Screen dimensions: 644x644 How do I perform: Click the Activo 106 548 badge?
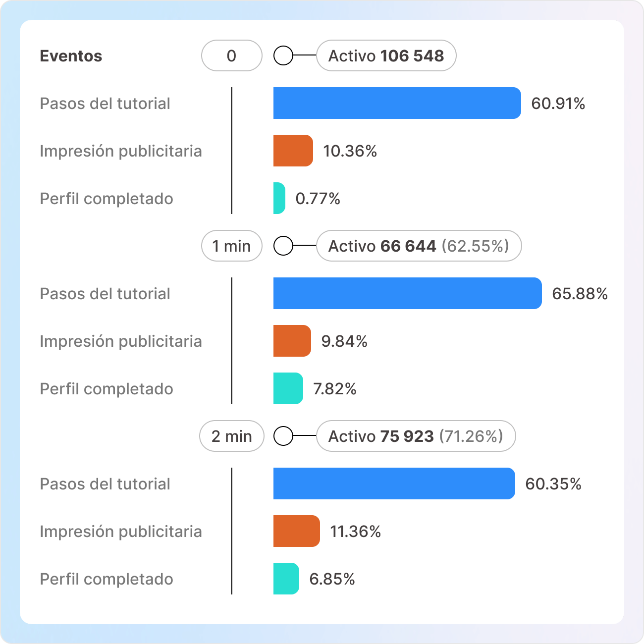click(386, 55)
